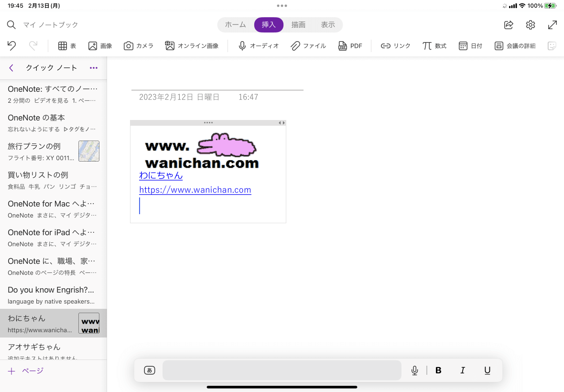Image resolution: width=564 pixels, height=392 pixels.
Task: Insert a リンク hyperlink
Action: coord(395,46)
